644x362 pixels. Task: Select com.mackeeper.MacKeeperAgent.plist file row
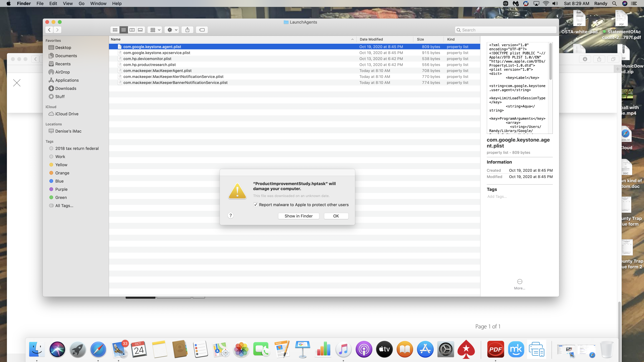tap(157, 71)
